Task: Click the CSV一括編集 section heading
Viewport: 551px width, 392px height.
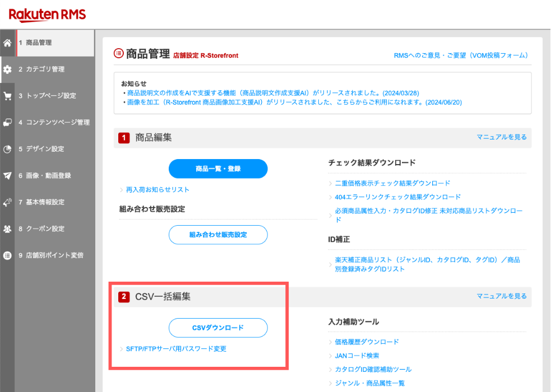Action: tap(163, 297)
